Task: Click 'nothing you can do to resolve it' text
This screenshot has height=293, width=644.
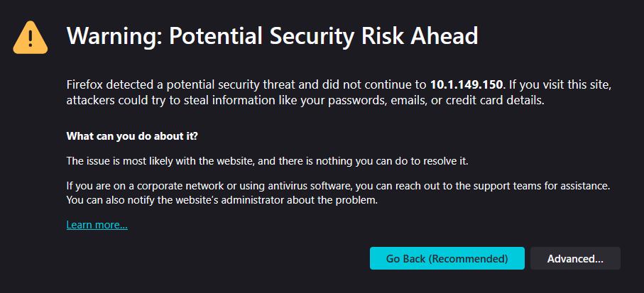Action: coord(393,161)
